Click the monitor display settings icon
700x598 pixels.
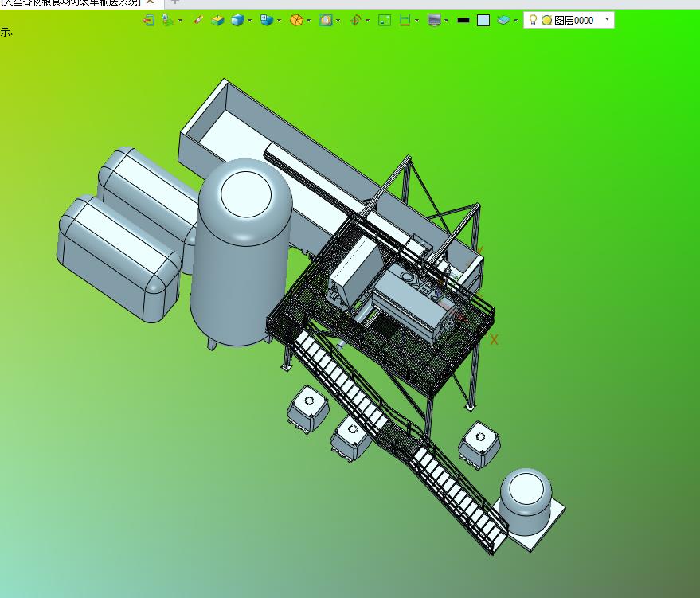tap(434, 20)
